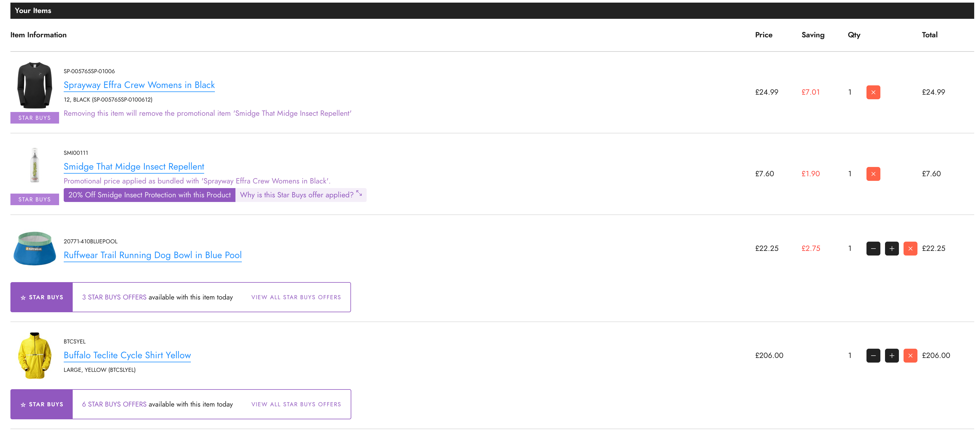This screenshot has width=980, height=430.
Task: Expand 'Why is this Star Buys offer applied?'
Action: (301, 195)
